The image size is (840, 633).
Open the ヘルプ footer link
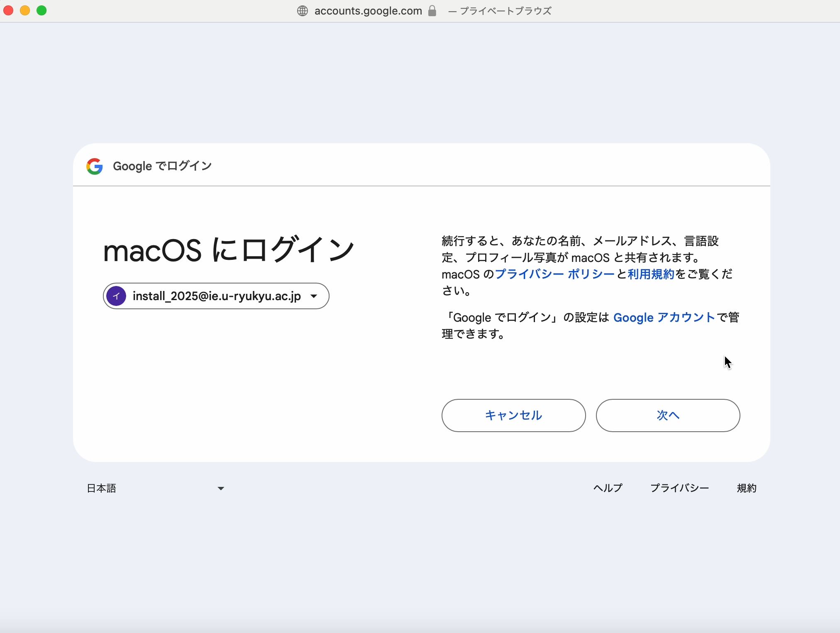[608, 488]
